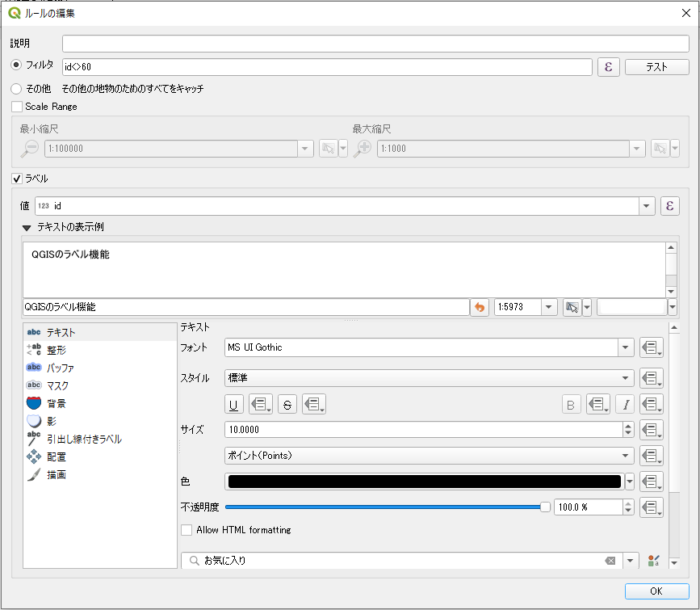Open style manager icon beside お気に入り search
This screenshot has width=700, height=610.
(x=653, y=561)
